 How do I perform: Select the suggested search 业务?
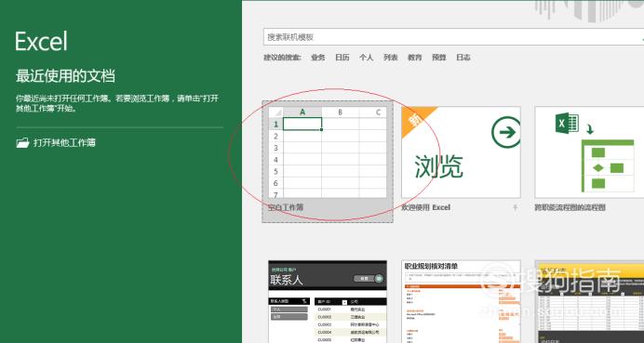318,58
